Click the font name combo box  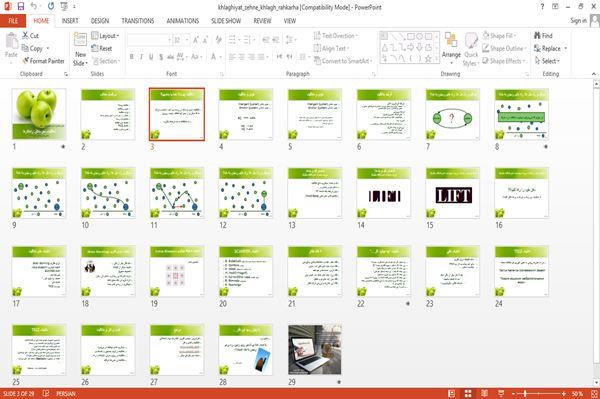(149, 40)
